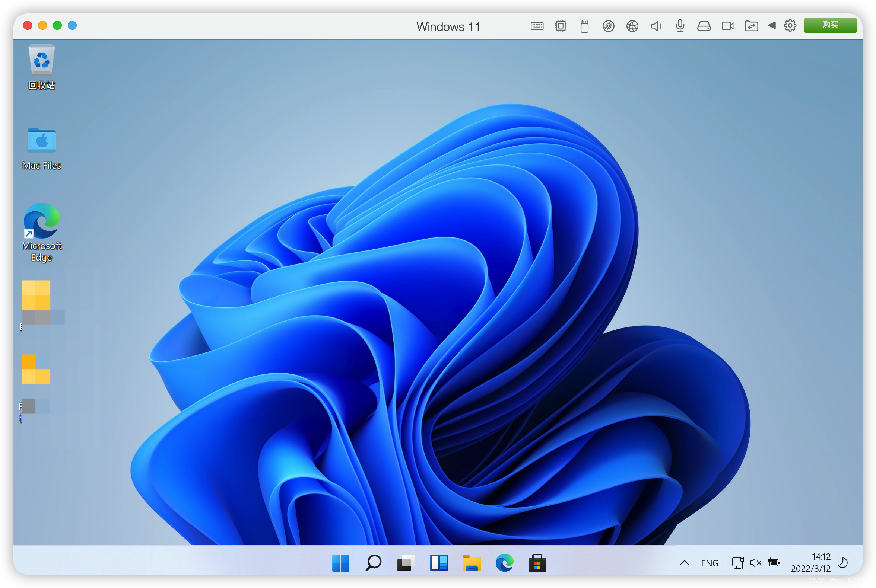Viewport: 876px width, 588px height.
Task: Open Widgets from the taskbar
Action: [x=439, y=563]
